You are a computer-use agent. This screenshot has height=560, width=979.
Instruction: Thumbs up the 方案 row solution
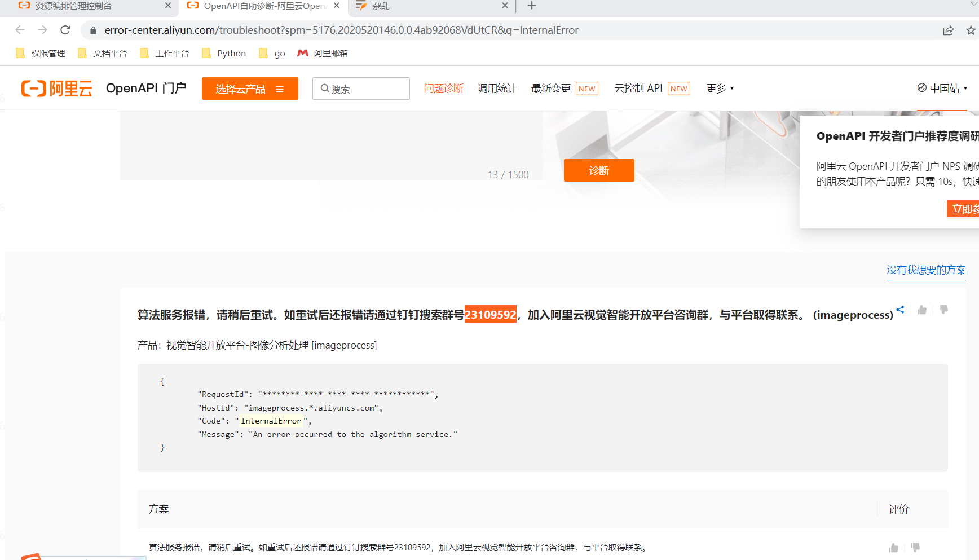click(894, 548)
